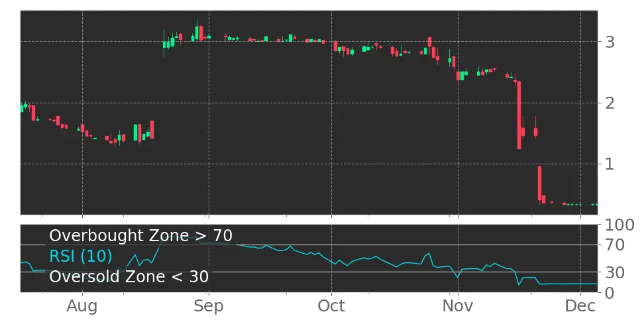This screenshot has width=644, height=322.
Task: Click the first green candle after the gap up
Action: coord(166,44)
